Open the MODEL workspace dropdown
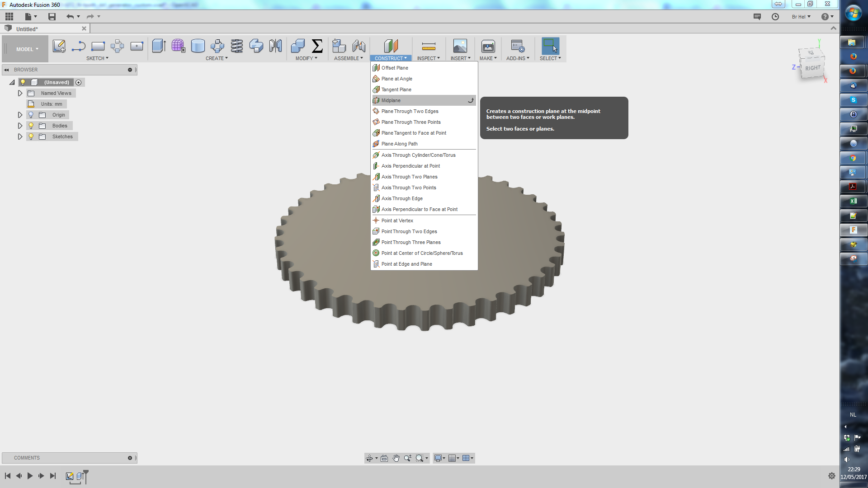This screenshot has height=488, width=868. pos(27,49)
